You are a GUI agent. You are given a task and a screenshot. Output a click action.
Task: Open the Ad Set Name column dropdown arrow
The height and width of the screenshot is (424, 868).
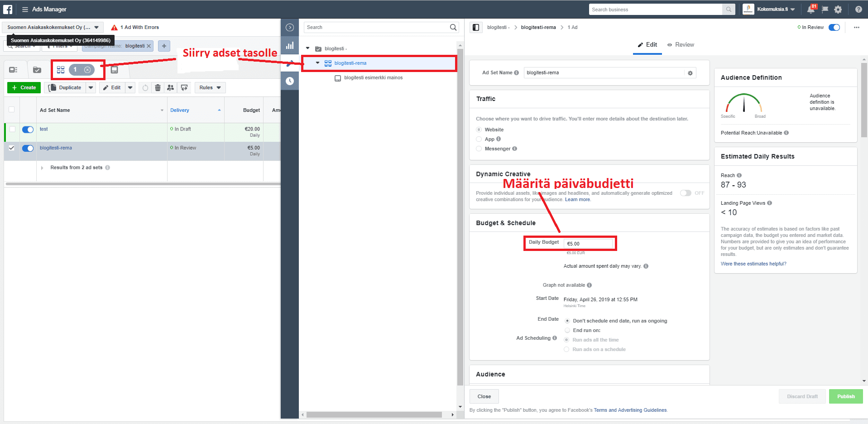[162, 111]
